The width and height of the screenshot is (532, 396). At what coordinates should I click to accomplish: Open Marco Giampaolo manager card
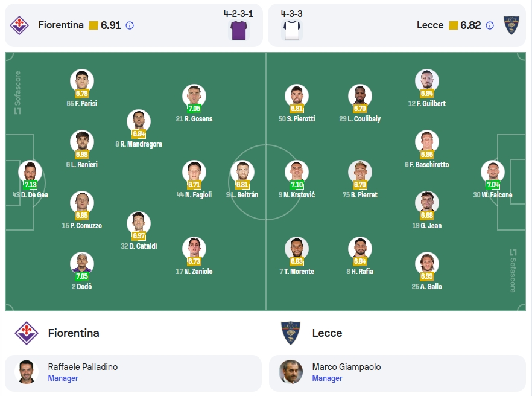(x=397, y=373)
